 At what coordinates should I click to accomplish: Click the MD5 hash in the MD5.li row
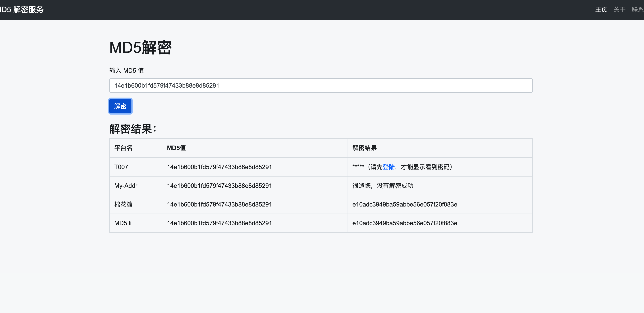point(219,223)
